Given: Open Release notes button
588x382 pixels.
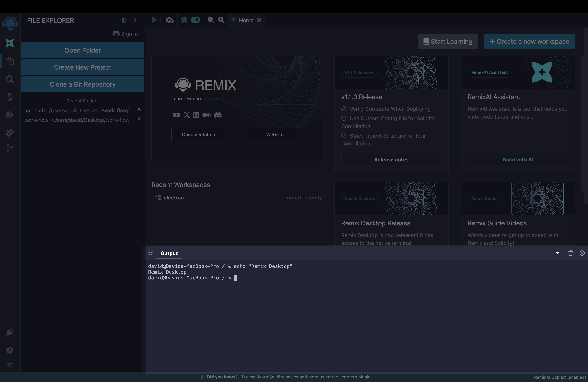Looking at the screenshot, I should 391,160.
